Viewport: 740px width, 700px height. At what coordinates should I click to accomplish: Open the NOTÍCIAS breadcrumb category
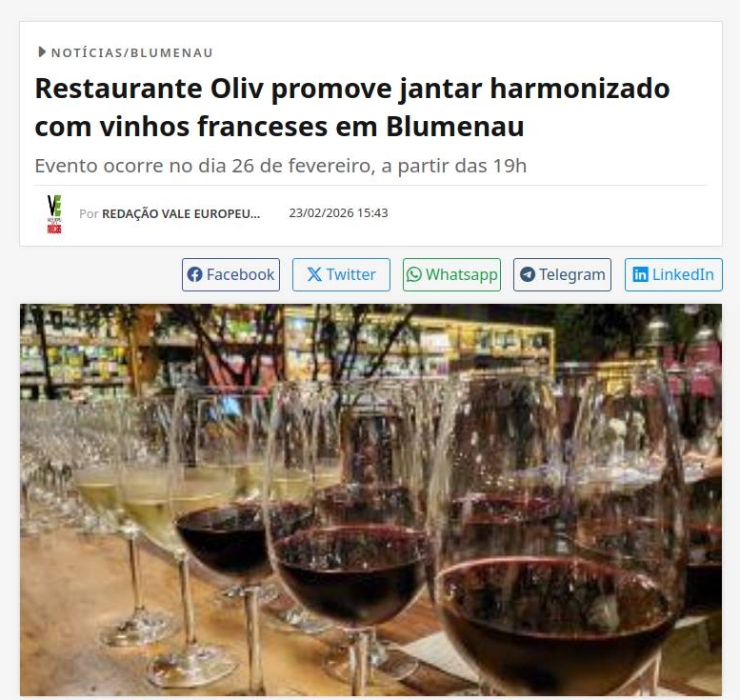click(x=88, y=52)
